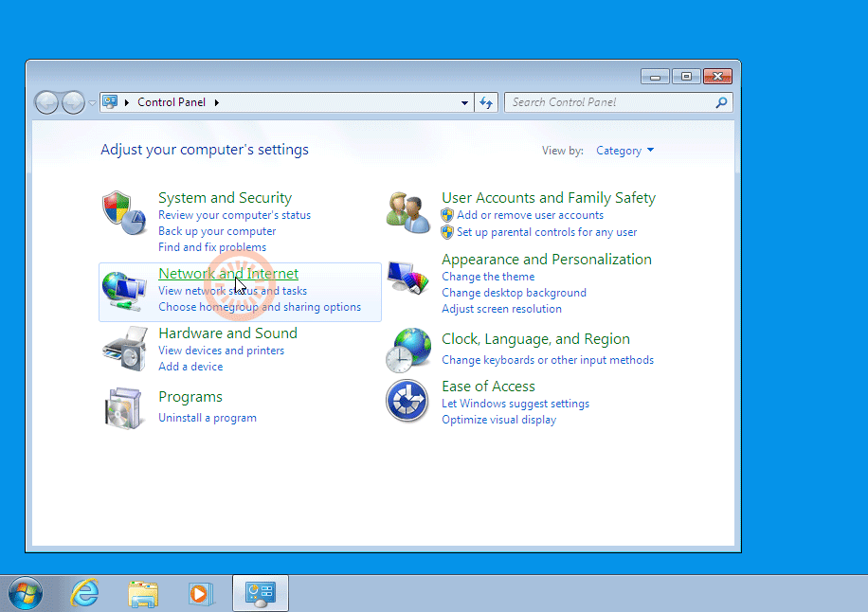Click the Refresh button beside address bar
Viewport: 868px width, 612px height.
pyautogui.click(x=486, y=102)
